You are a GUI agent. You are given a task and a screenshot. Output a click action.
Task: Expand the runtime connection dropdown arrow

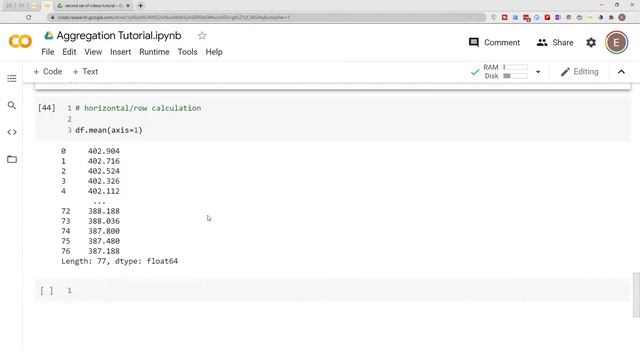pos(538,72)
